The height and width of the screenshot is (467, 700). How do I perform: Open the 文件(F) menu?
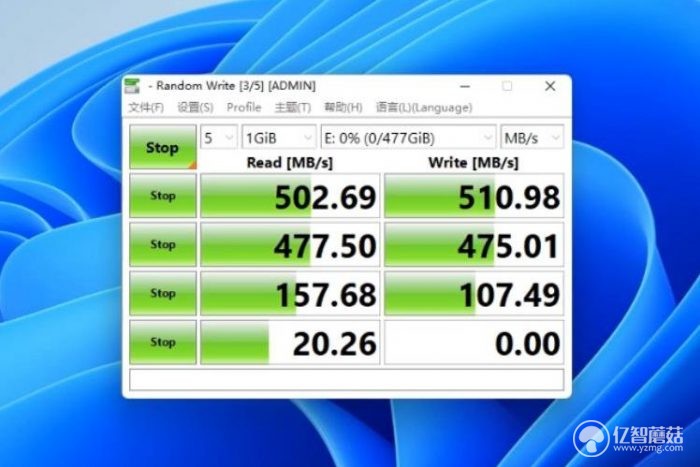146,108
